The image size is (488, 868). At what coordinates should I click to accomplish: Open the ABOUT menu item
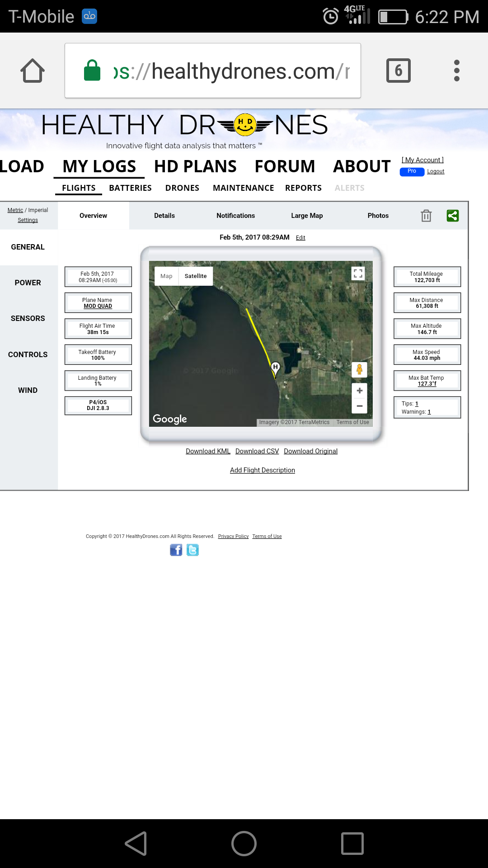[362, 166]
